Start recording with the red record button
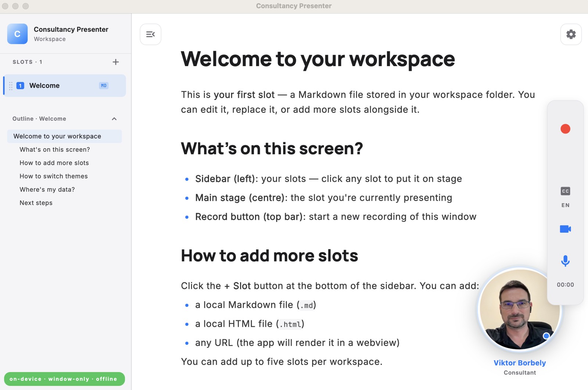The height and width of the screenshot is (390, 588). pos(565,129)
